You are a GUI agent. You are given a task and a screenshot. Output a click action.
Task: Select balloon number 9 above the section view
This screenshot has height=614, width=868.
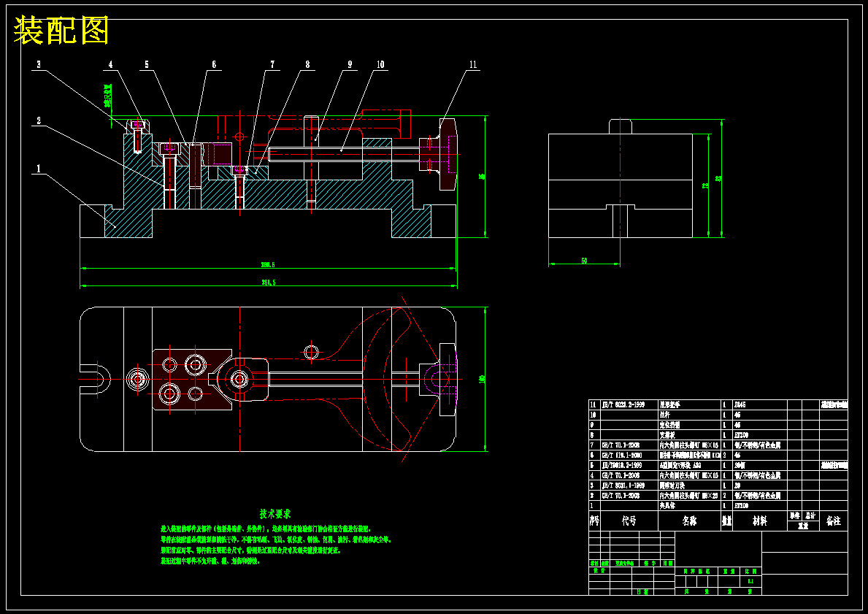[350, 64]
